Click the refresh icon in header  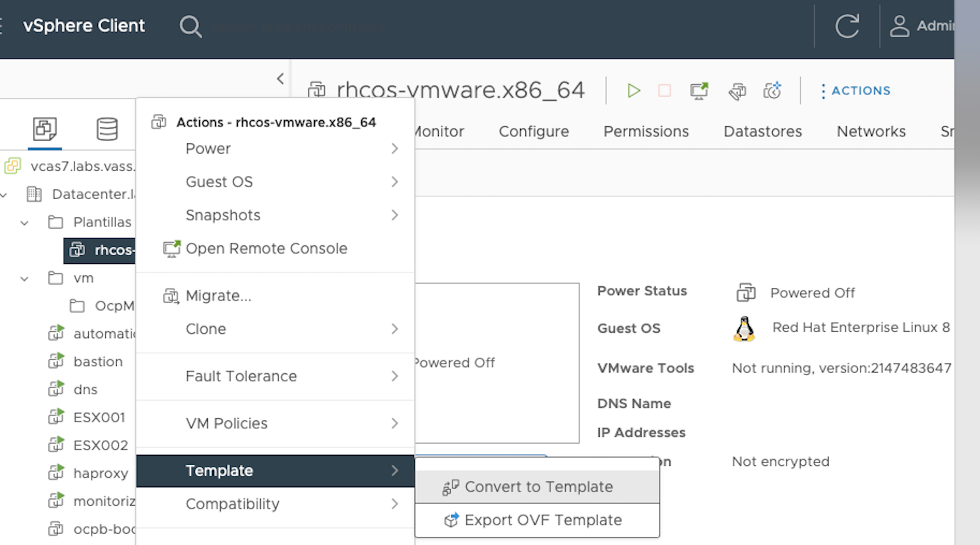[x=847, y=26]
